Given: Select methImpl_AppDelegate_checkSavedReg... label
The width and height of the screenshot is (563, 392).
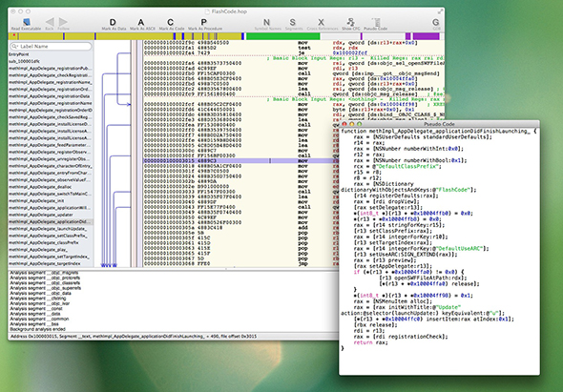Looking at the screenshot, I should (x=51, y=117).
